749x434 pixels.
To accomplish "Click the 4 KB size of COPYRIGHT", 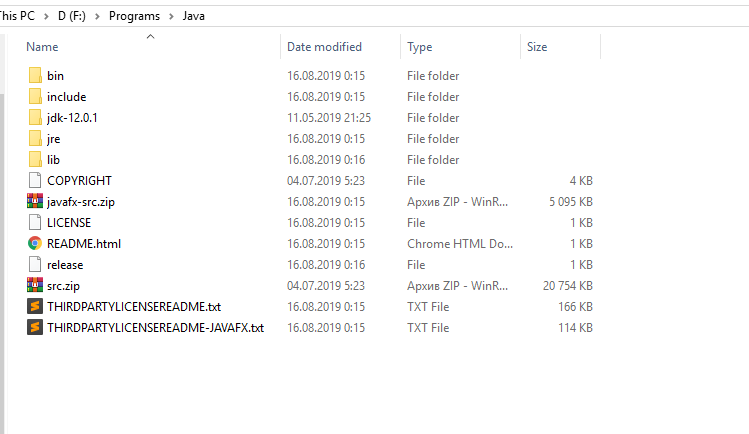I will [581, 180].
